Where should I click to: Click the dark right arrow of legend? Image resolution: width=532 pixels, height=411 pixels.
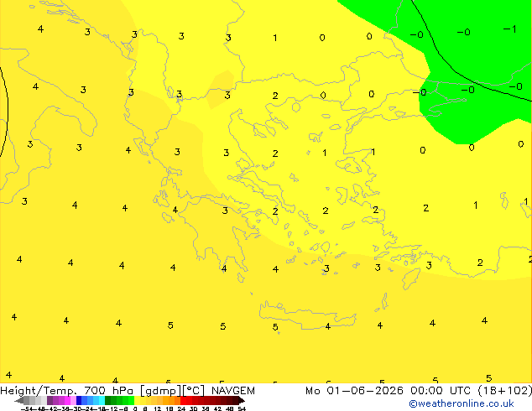coord(241,400)
